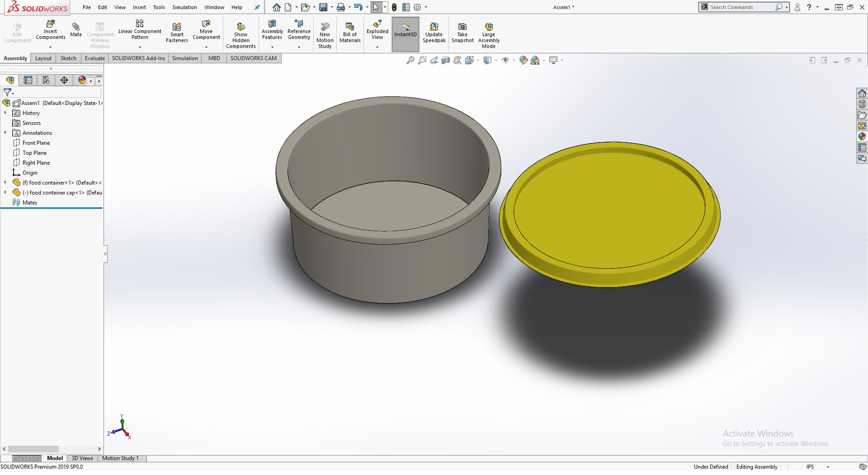Open the Appearances color ball in right task pane
Screen dimensions: 868x475
click(862, 137)
